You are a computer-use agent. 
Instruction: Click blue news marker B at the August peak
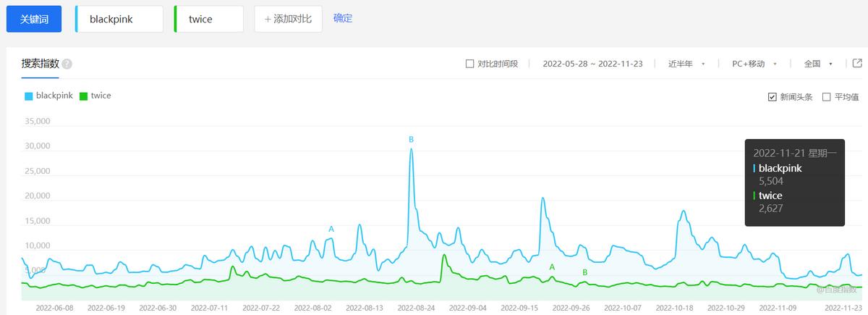click(x=411, y=139)
